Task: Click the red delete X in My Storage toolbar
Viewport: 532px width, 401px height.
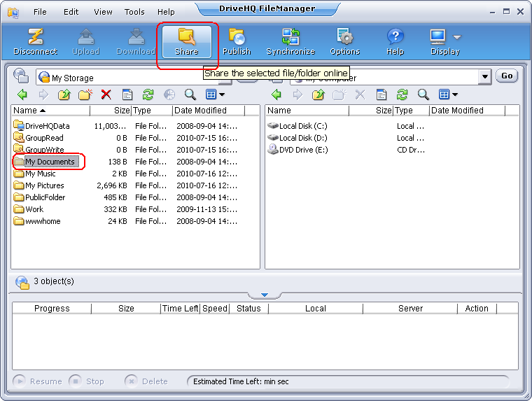Action: click(106, 94)
